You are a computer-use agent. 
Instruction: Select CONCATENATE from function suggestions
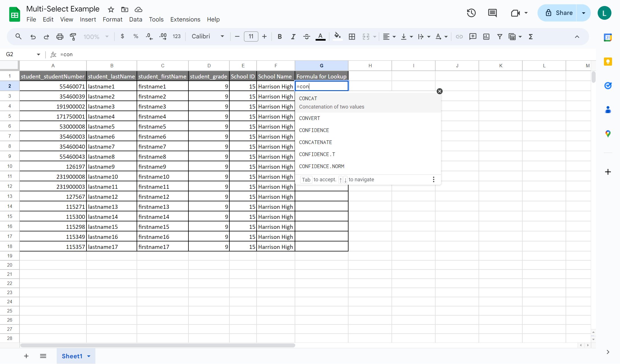(x=316, y=142)
